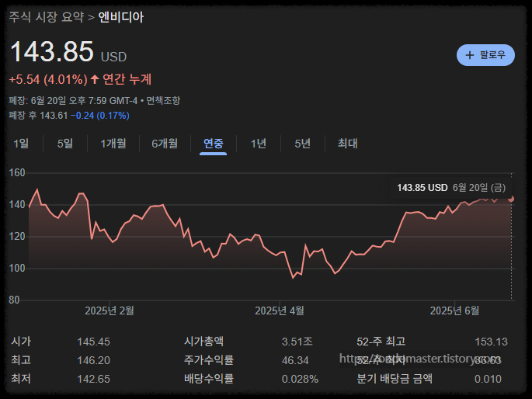Image resolution: width=532 pixels, height=399 pixels.
Task: Click the 100 y-axis label
Action: click(x=17, y=268)
